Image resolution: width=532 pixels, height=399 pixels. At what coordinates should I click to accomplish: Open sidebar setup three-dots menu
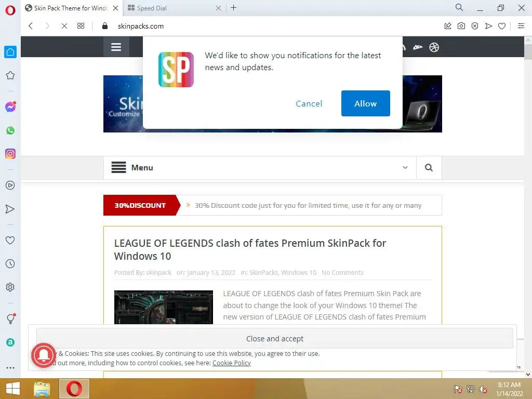click(x=10, y=368)
